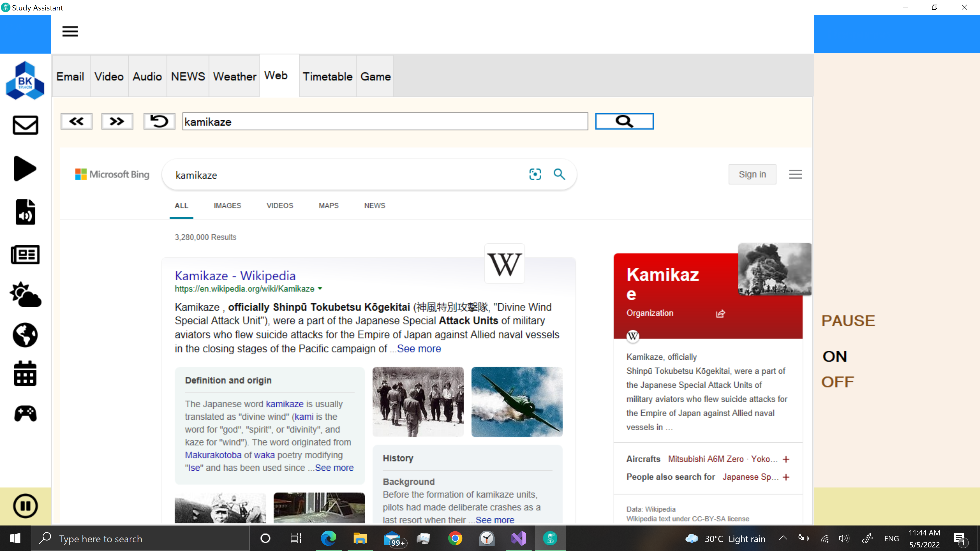
Task: Open the game controller sidebar icon
Action: click(25, 414)
